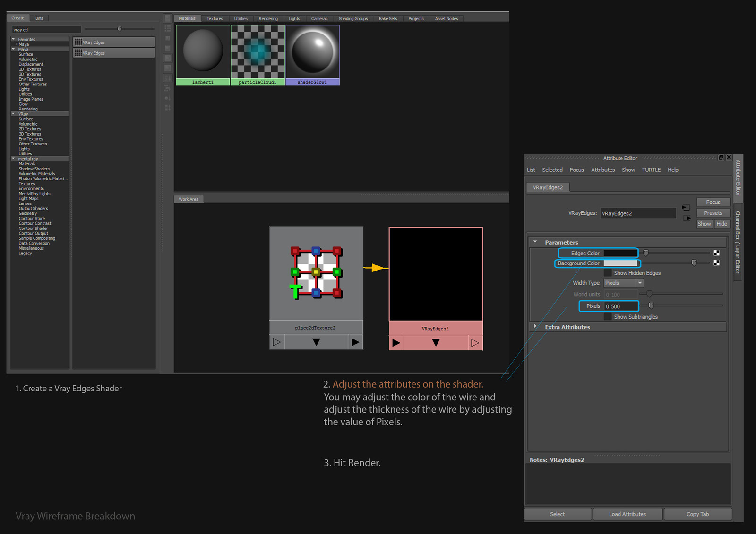Click the VRayEdges2 node black swatch

coord(436,274)
